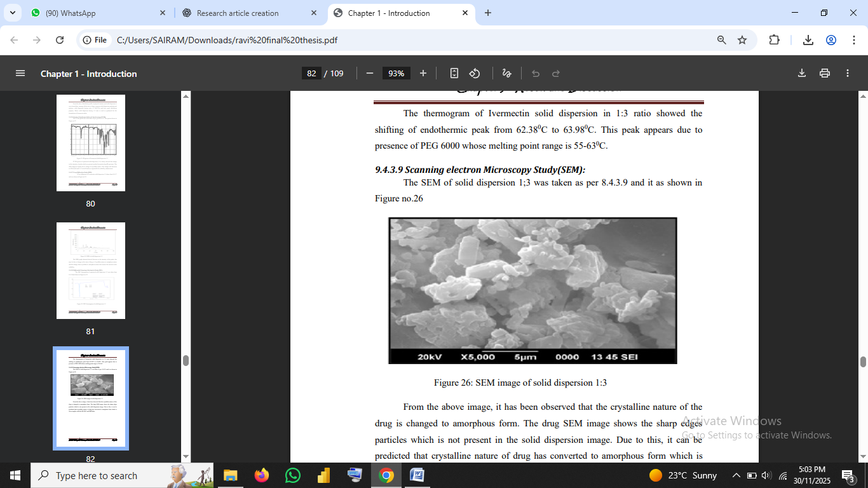Click the zoom out minus button
Viewport: 868px width, 488px height.
(370, 74)
